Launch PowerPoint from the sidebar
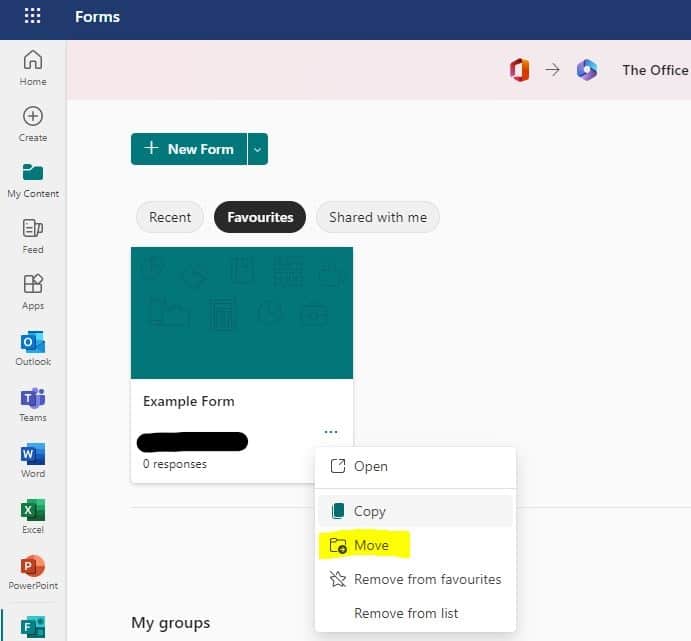The width and height of the screenshot is (691, 641). click(x=33, y=572)
